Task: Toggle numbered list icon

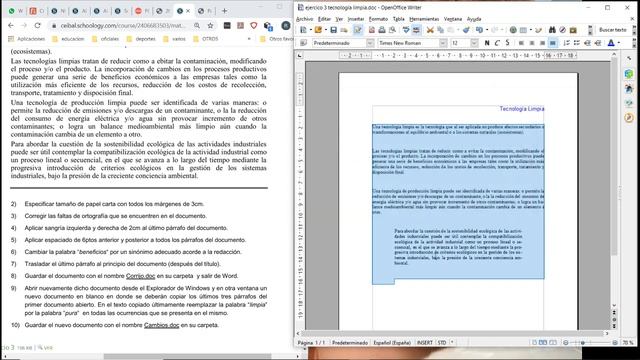Action: pyautogui.click(x=566, y=43)
